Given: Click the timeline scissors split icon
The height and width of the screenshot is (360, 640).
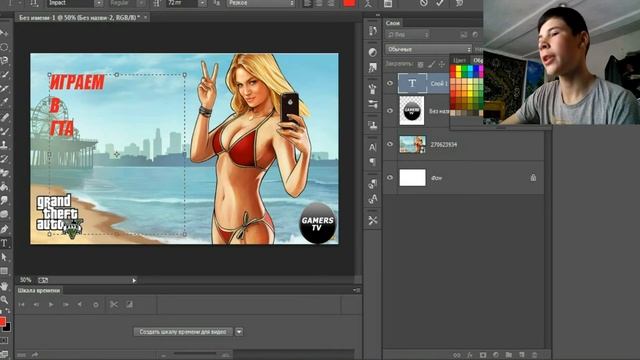Looking at the screenshot, I should pos(114,304).
